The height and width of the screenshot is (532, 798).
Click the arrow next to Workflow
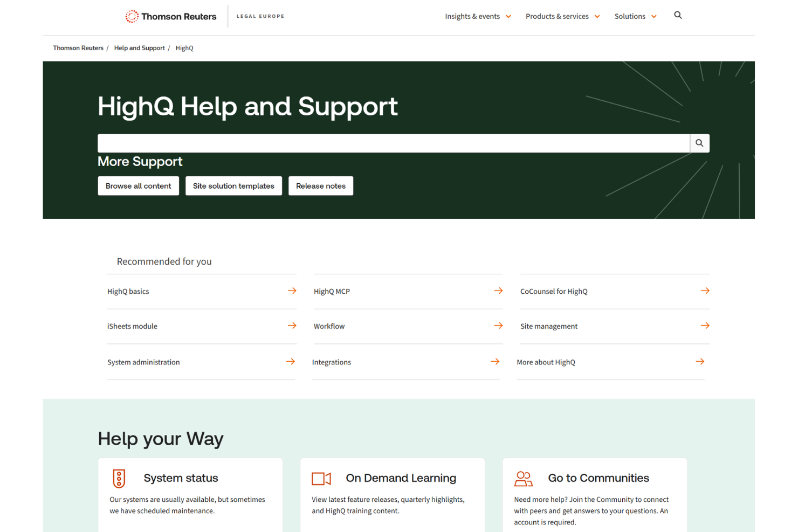point(498,326)
